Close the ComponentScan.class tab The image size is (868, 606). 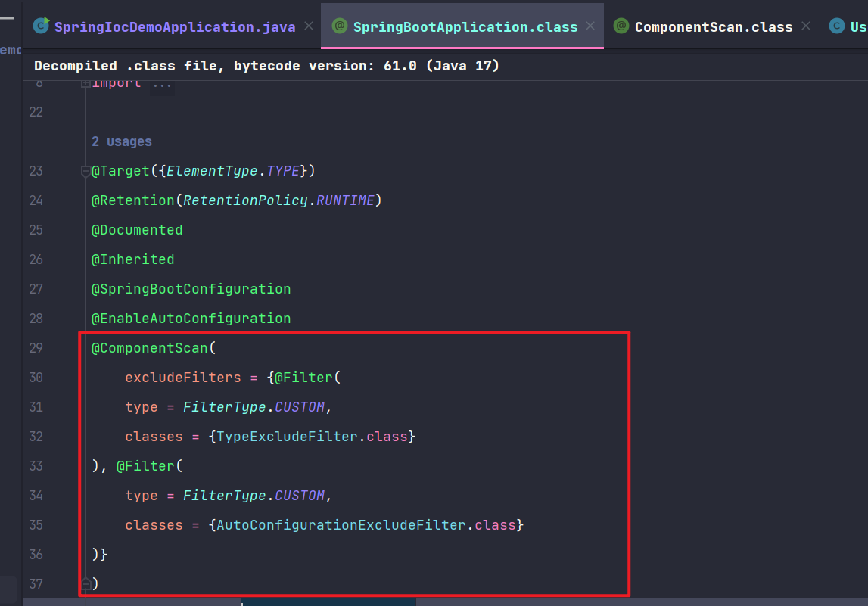pyautogui.click(x=806, y=26)
